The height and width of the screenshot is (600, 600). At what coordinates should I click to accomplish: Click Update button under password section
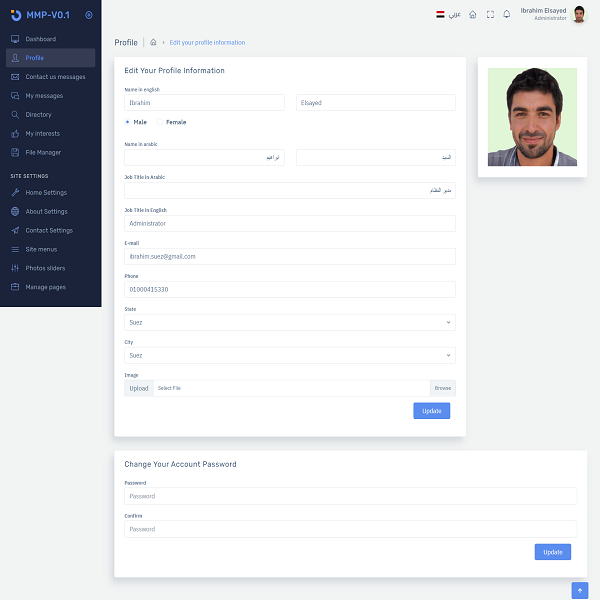tap(552, 552)
